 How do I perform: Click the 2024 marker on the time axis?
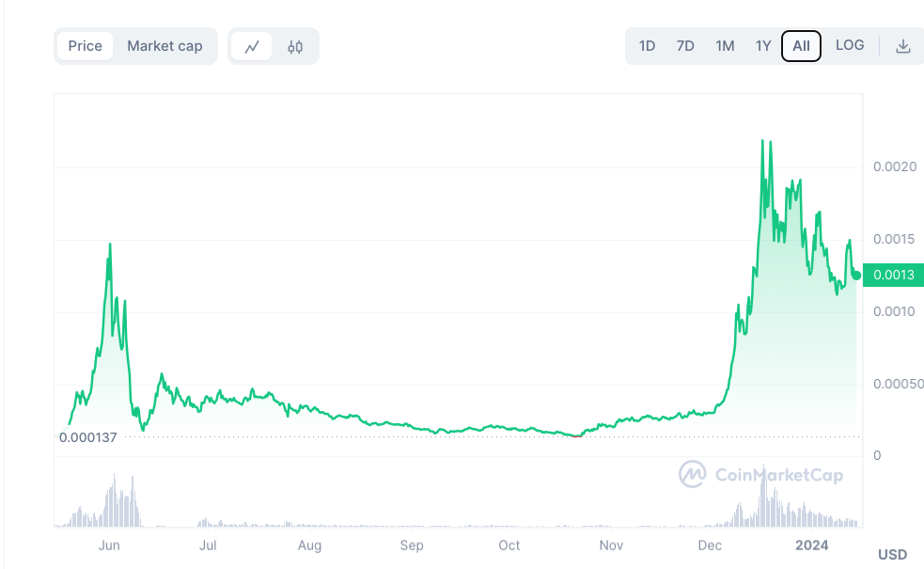tap(810, 545)
